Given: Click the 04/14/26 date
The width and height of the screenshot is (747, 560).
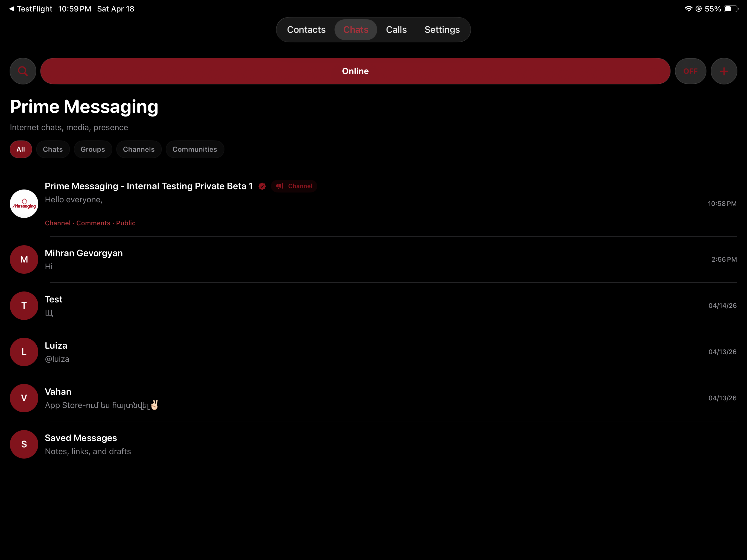Looking at the screenshot, I should tap(722, 306).
